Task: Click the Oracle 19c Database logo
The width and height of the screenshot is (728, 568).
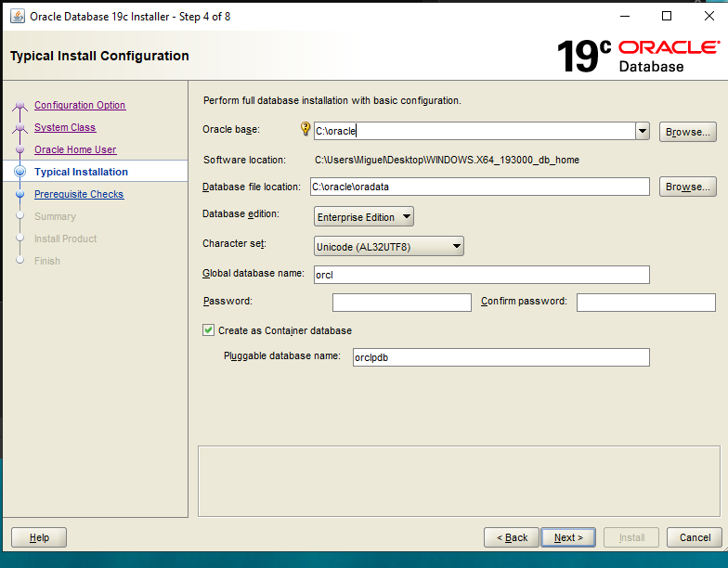Action: pos(639,56)
